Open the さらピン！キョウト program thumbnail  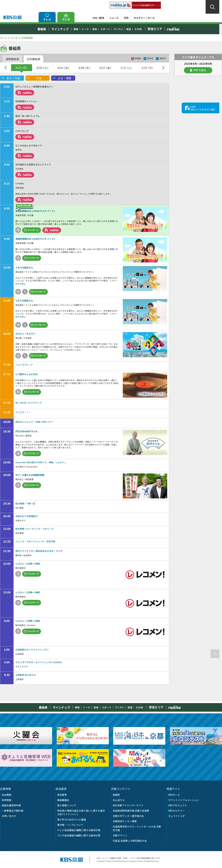(145, 345)
